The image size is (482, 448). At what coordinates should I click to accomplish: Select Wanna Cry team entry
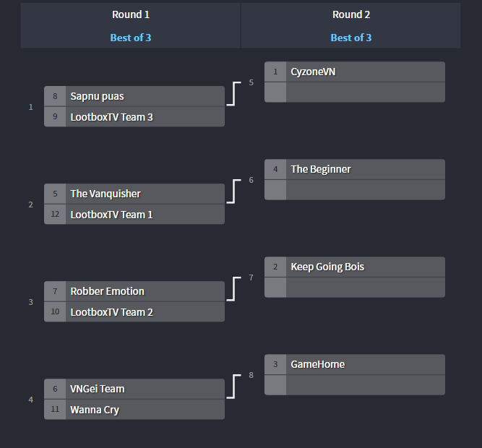point(134,410)
